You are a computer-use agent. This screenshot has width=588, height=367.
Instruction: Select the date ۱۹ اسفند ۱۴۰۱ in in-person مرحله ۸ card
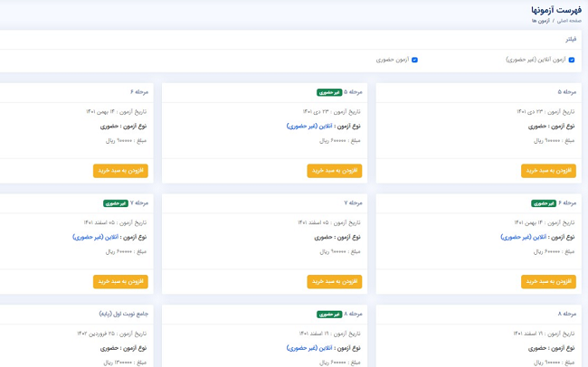pos(528,334)
